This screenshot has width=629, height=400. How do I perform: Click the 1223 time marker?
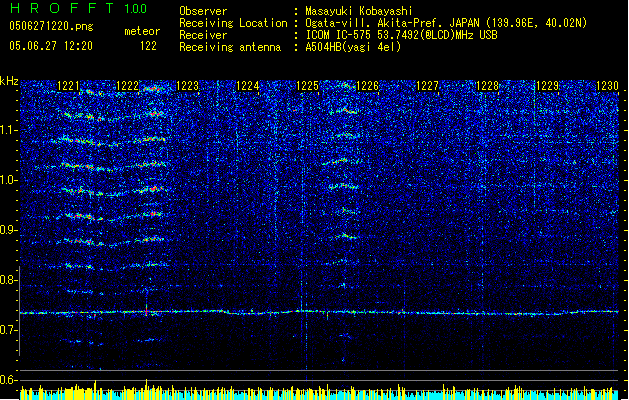187,85
